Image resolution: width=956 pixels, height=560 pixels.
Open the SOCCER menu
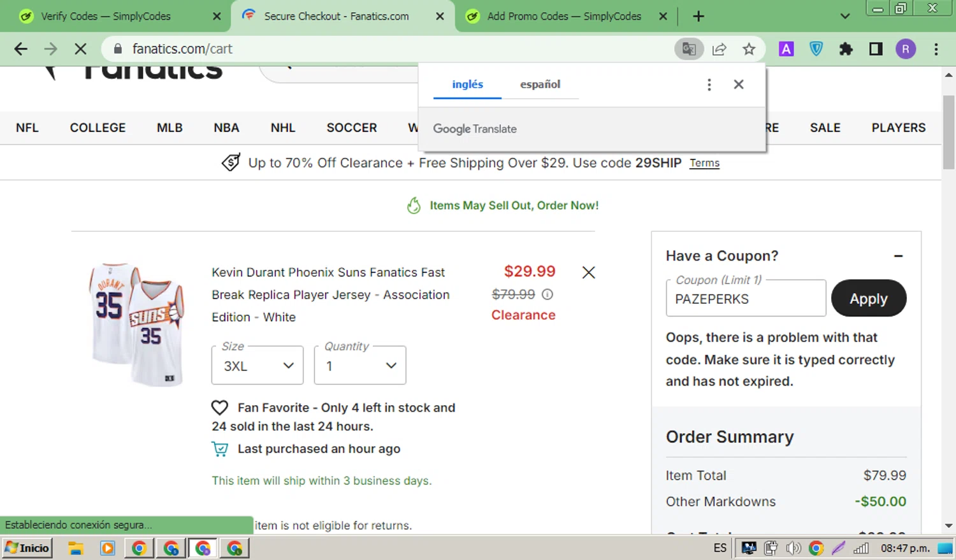[352, 128]
